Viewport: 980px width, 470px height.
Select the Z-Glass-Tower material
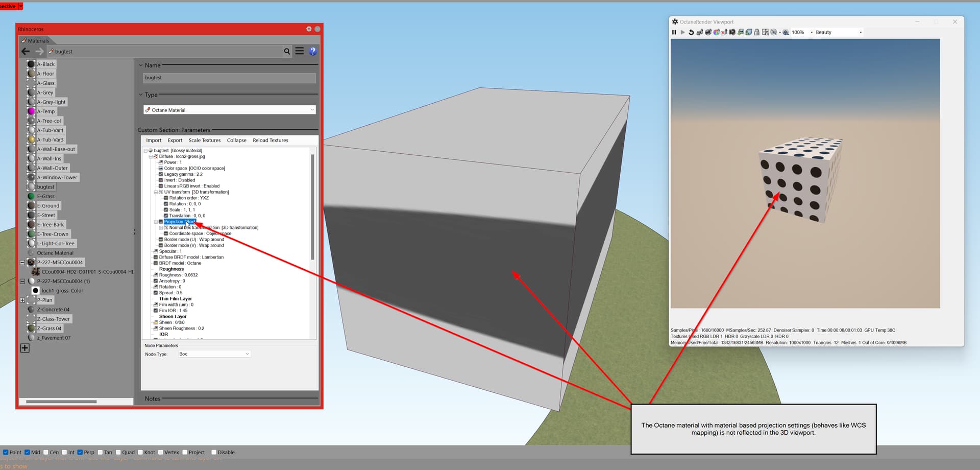(54, 319)
